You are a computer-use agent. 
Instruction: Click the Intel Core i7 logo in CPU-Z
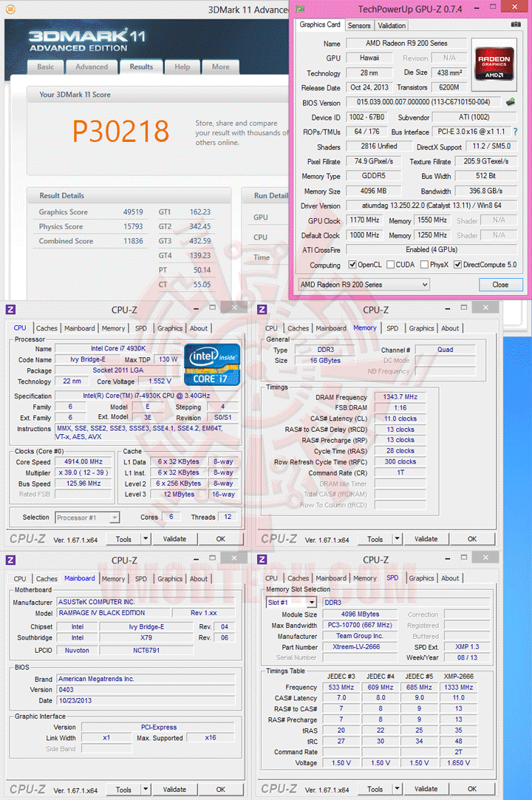click(211, 365)
